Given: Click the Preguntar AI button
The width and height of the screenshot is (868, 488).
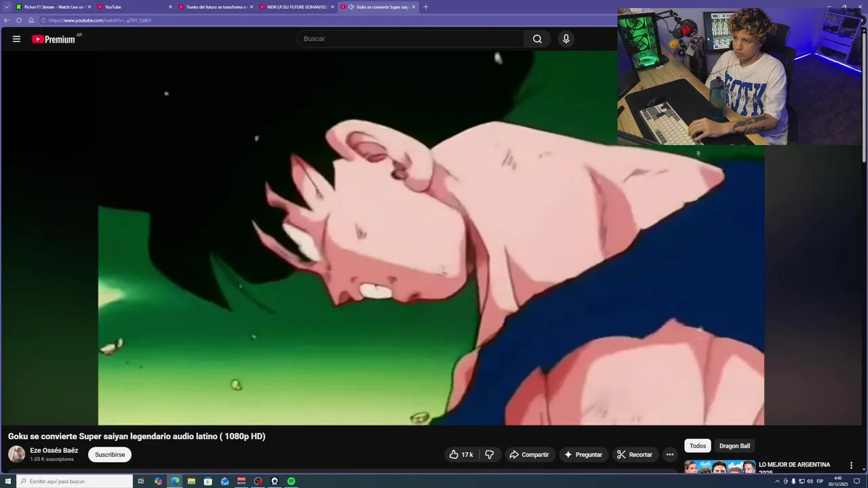Looking at the screenshot, I should coord(583,455).
